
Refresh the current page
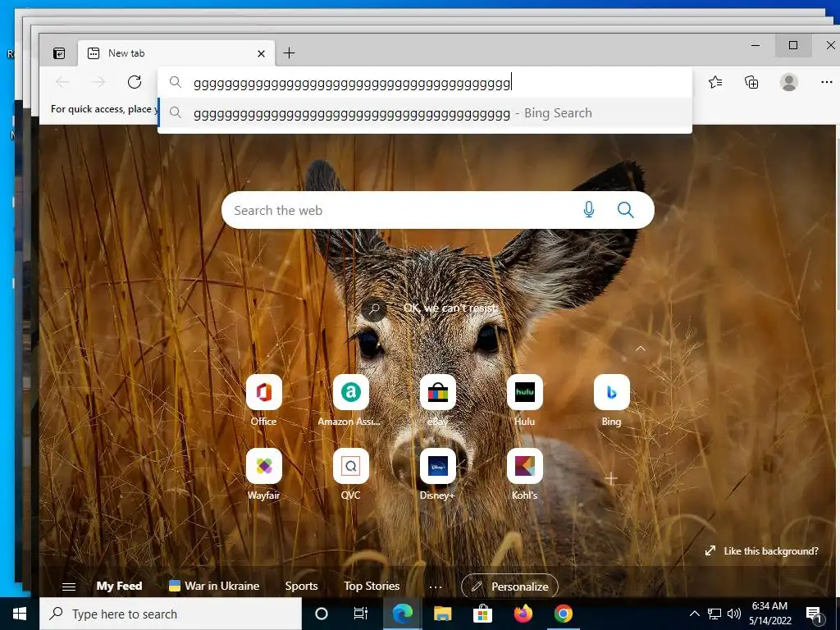click(135, 82)
